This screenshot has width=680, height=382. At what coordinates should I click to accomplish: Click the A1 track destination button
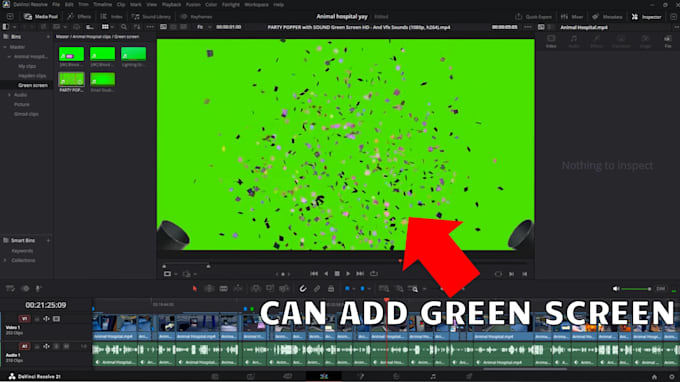tap(24, 346)
